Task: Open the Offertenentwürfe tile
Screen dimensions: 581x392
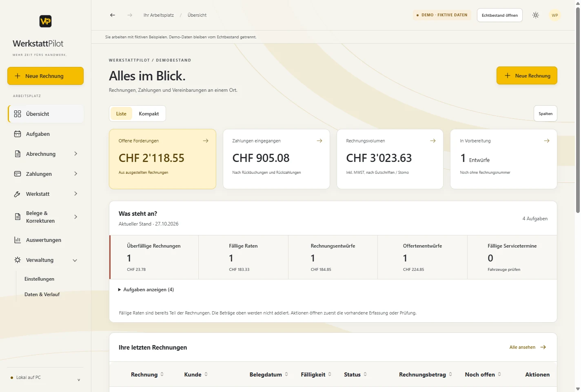Action: click(422, 257)
